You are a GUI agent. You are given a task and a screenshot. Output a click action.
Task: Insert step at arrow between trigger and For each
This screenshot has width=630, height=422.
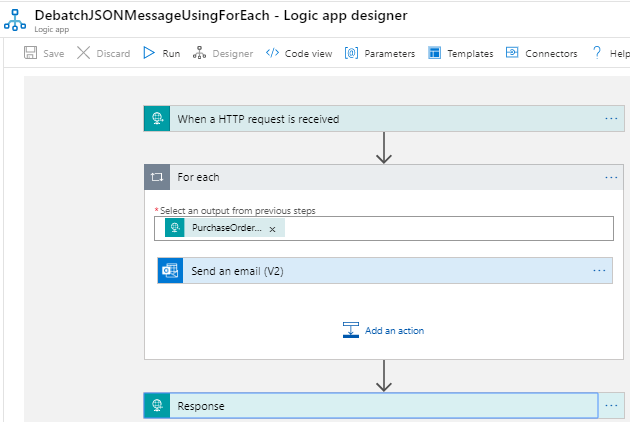click(384, 148)
